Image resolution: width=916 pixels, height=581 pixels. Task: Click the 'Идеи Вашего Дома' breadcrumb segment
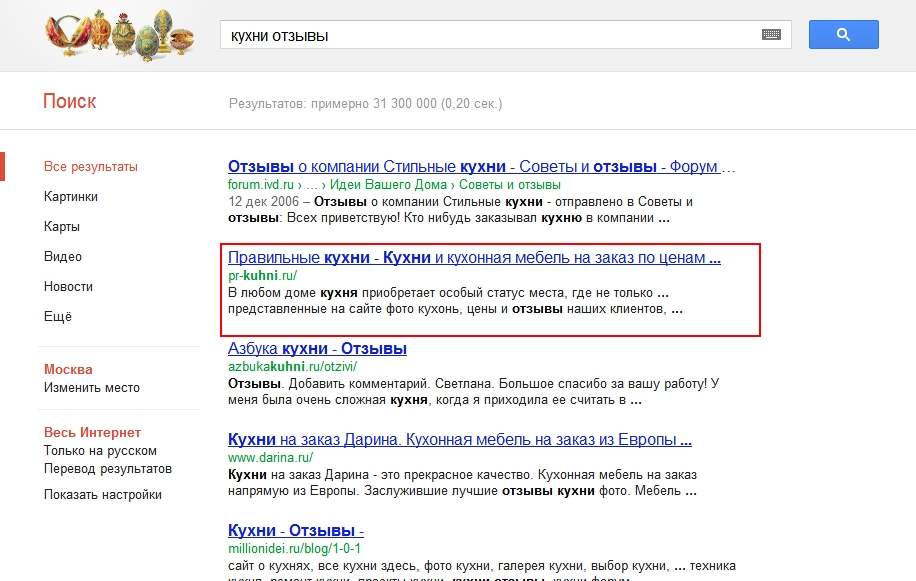[388, 185]
